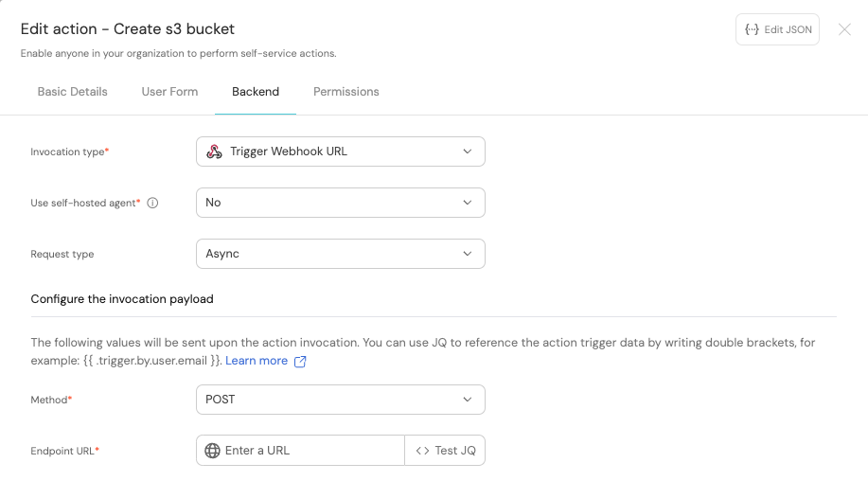Click the code brackets icon beside Test JQ
The image size is (868, 481).
tap(422, 451)
